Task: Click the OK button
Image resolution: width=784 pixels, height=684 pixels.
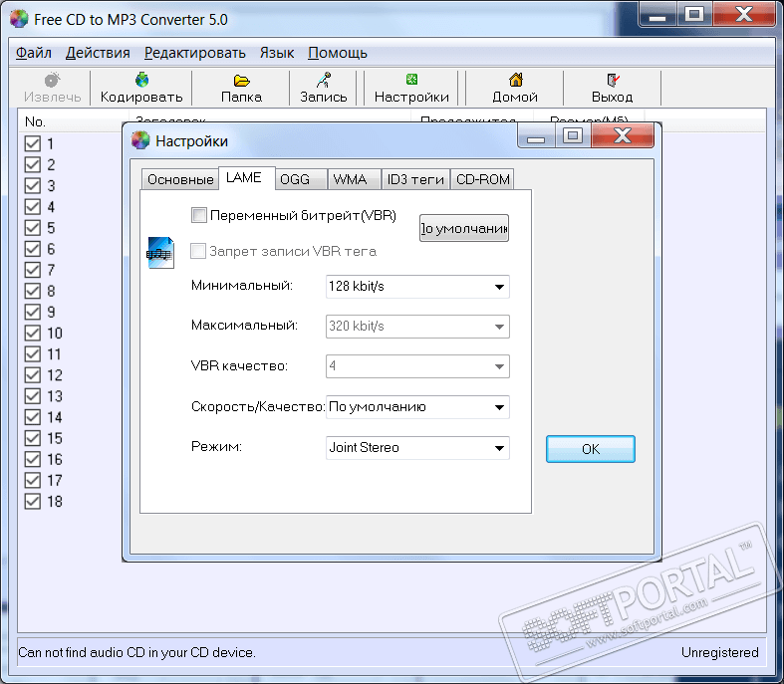Action: click(x=591, y=449)
